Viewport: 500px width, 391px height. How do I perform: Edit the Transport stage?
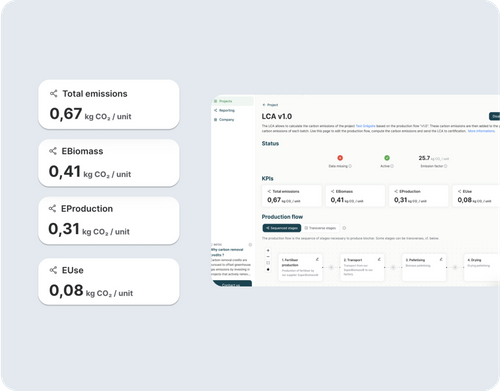coord(379,259)
